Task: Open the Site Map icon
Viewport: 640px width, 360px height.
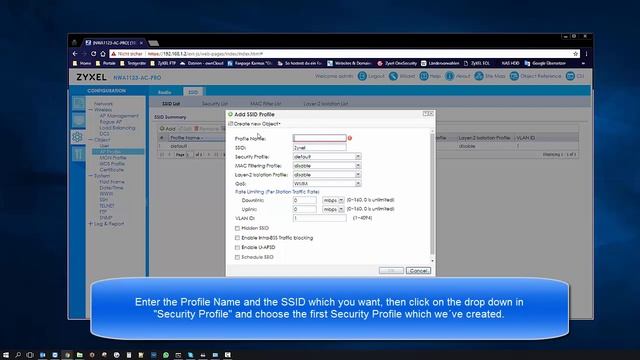Action: 479,76
